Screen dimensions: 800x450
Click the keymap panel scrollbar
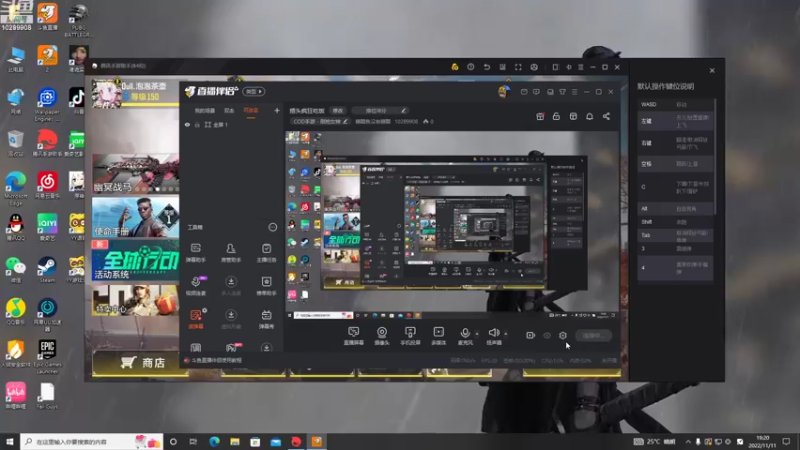(x=715, y=156)
